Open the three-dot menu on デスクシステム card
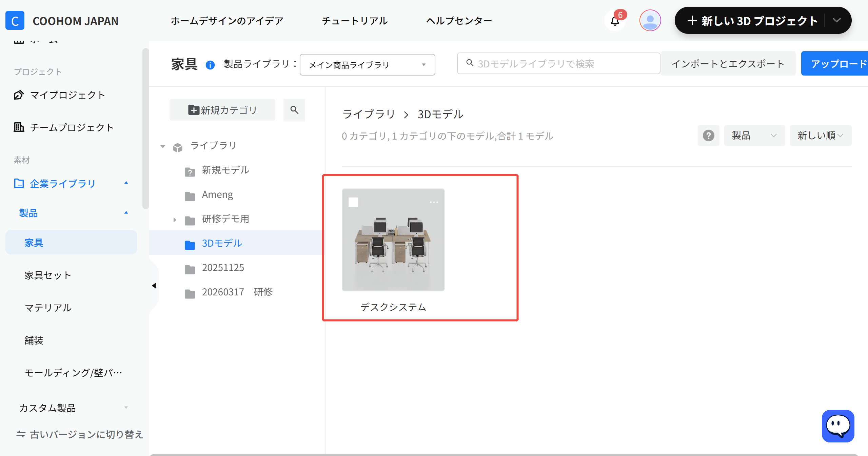Image resolution: width=868 pixels, height=456 pixels. tap(434, 202)
